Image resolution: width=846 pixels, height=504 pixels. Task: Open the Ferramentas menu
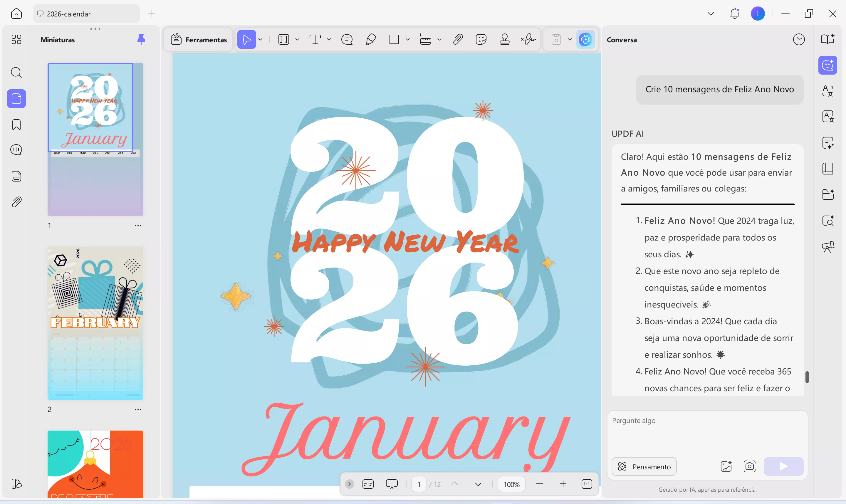(199, 39)
